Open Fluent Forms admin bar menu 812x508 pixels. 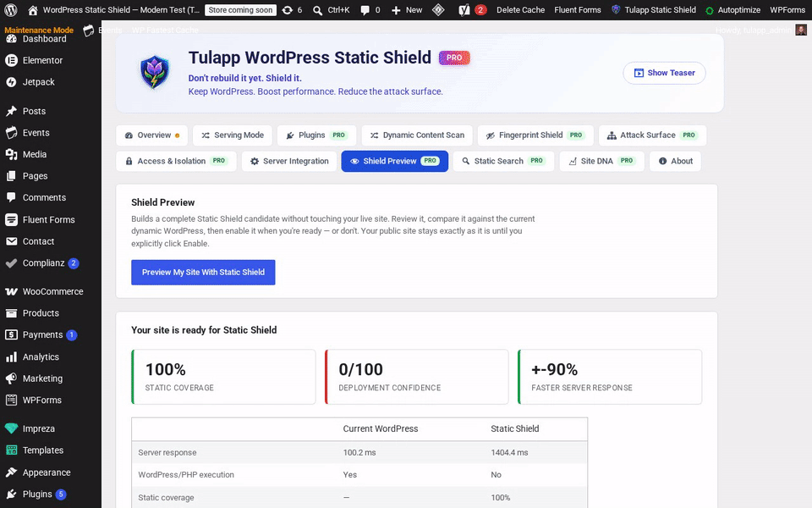[x=578, y=10]
